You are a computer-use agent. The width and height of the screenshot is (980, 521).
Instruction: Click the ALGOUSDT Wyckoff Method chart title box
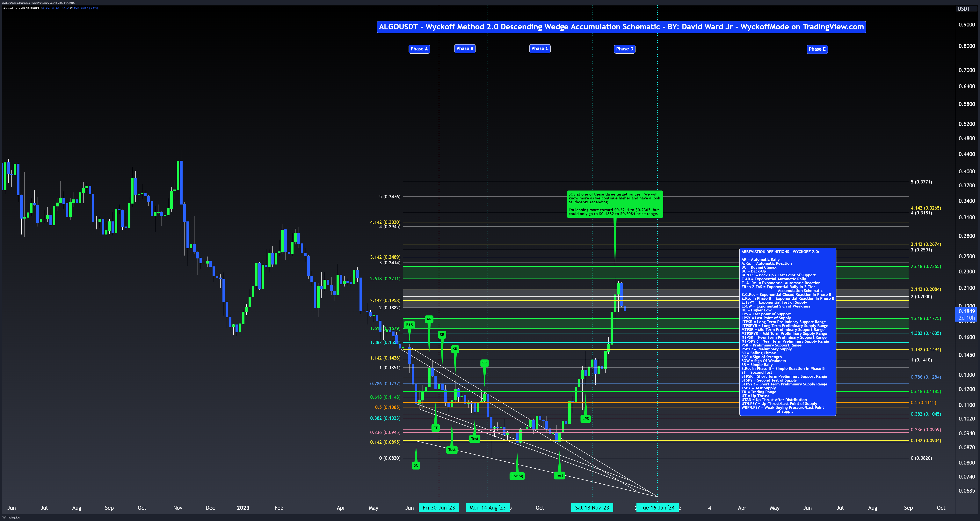point(621,27)
